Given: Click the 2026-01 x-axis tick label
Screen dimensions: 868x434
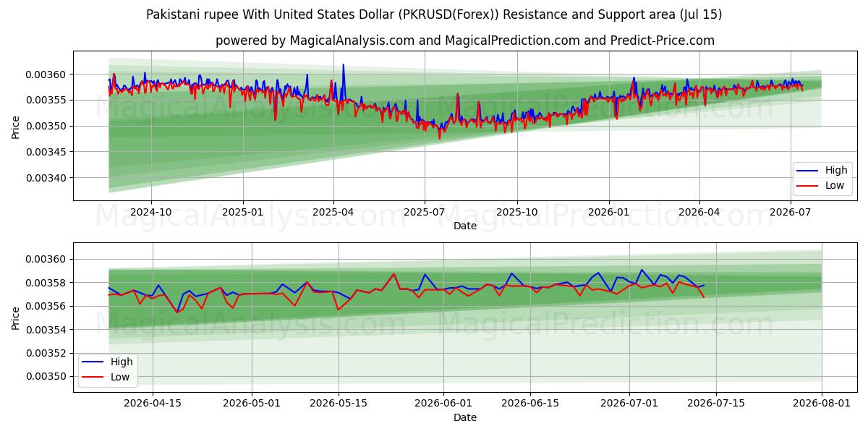Looking at the screenshot, I should (x=608, y=213).
